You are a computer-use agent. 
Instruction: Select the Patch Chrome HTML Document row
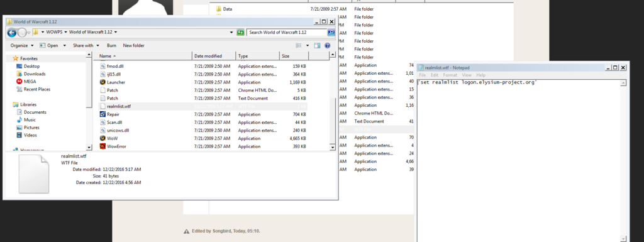(204, 91)
